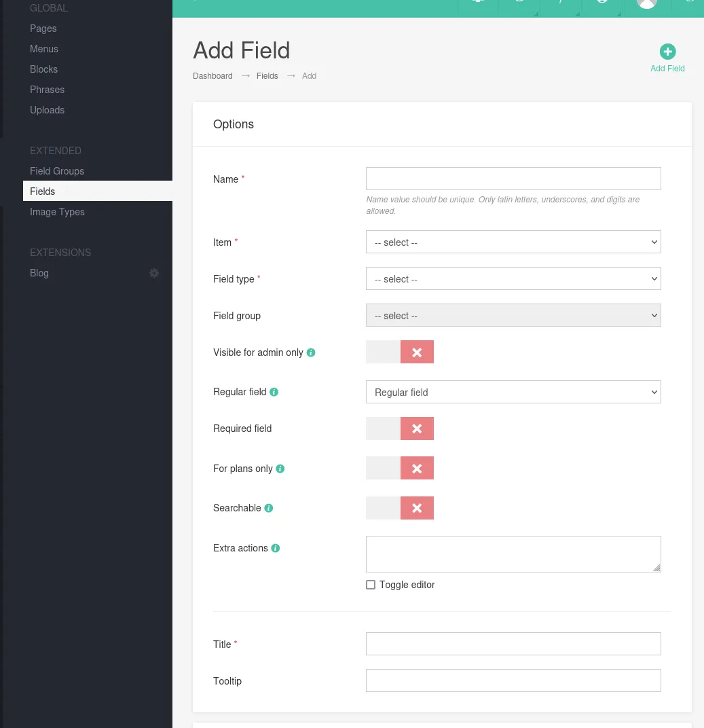Select Fields in the sidebar
704x728 pixels.
[x=98, y=192]
